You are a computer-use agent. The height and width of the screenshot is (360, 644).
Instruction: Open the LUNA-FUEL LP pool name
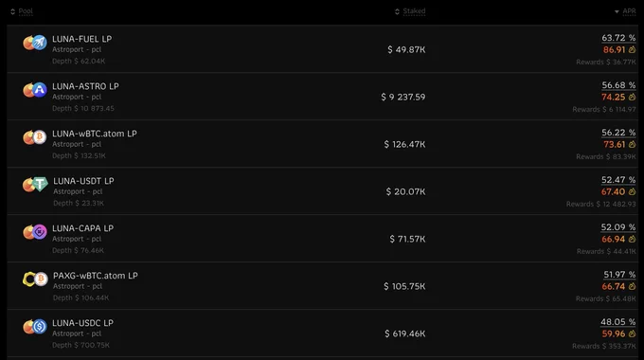tap(81, 39)
